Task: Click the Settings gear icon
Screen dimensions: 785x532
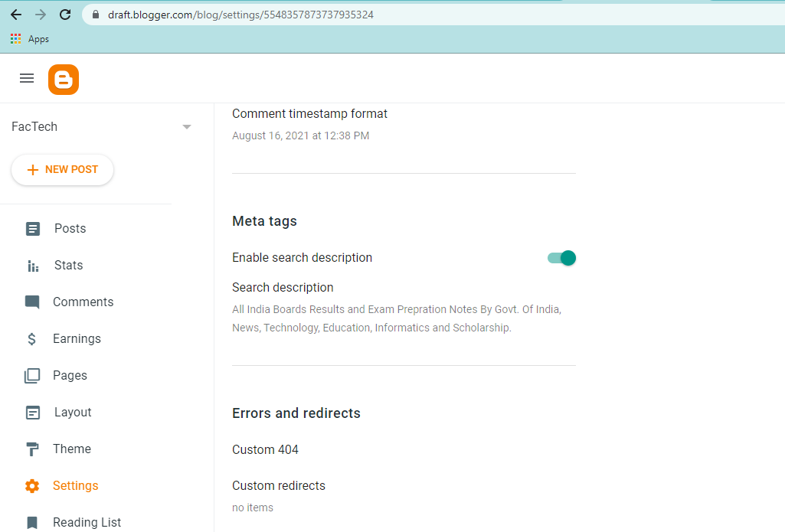Action: [x=32, y=486]
